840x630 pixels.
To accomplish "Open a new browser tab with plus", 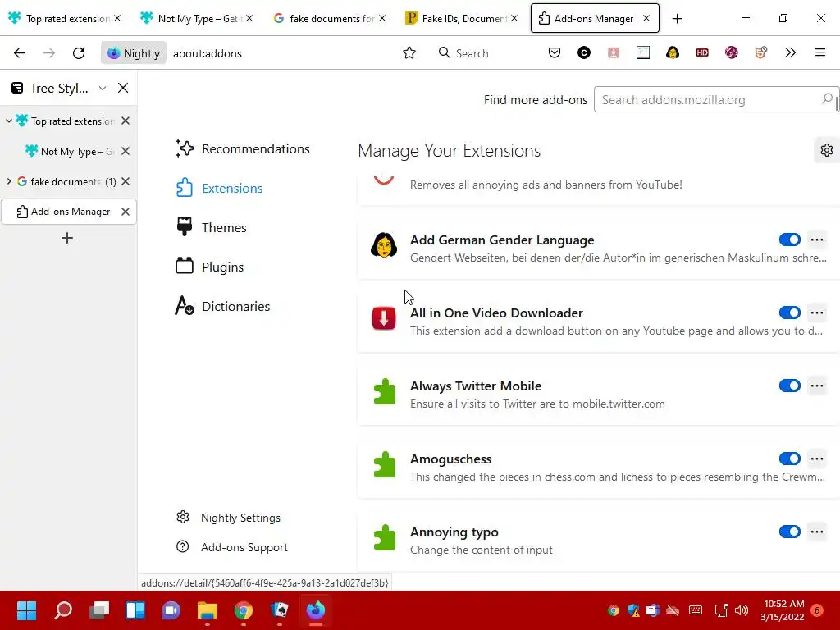I will pyautogui.click(x=677, y=19).
